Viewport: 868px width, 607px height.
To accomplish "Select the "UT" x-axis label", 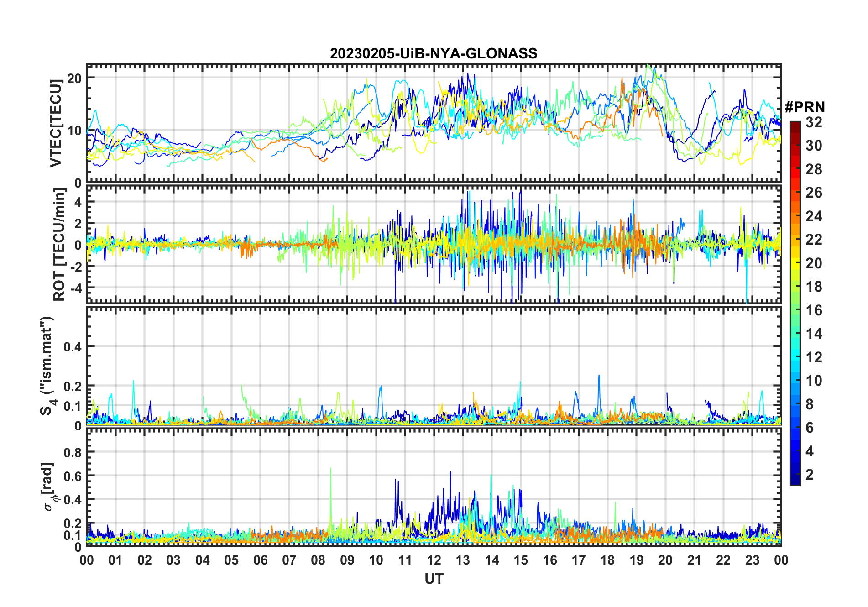I will tap(434, 579).
